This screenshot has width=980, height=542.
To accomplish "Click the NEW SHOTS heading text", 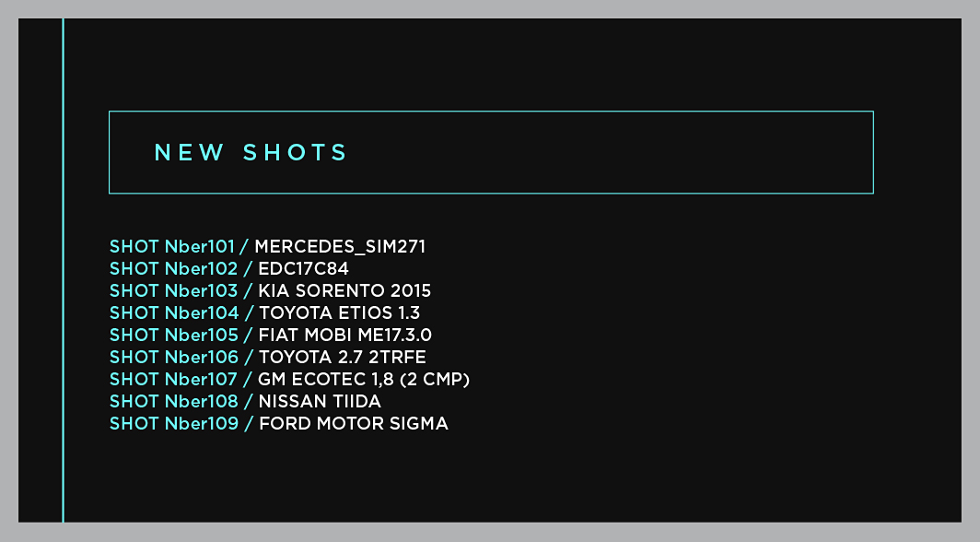I will 250,152.
